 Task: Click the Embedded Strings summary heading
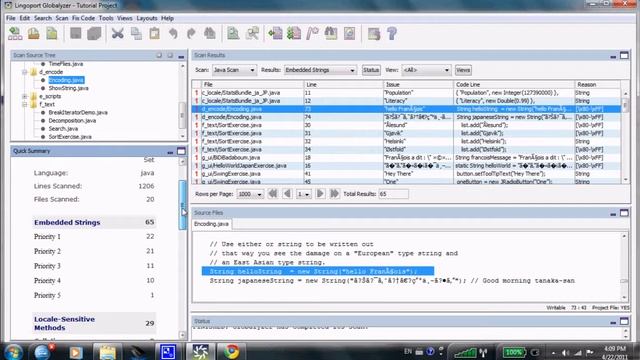point(67,222)
